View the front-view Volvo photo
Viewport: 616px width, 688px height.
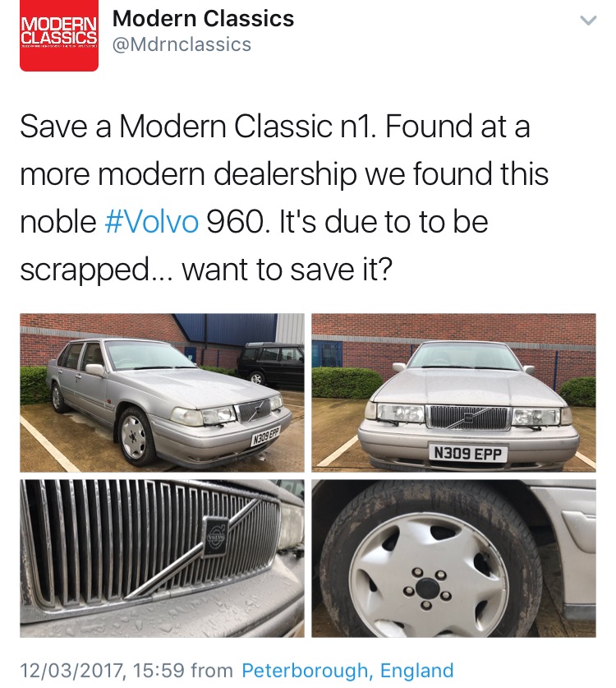tap(453, 393)
